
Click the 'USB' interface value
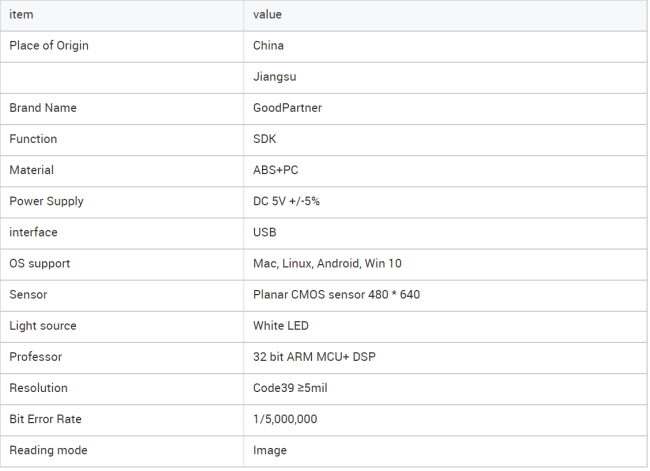(264, 233)
